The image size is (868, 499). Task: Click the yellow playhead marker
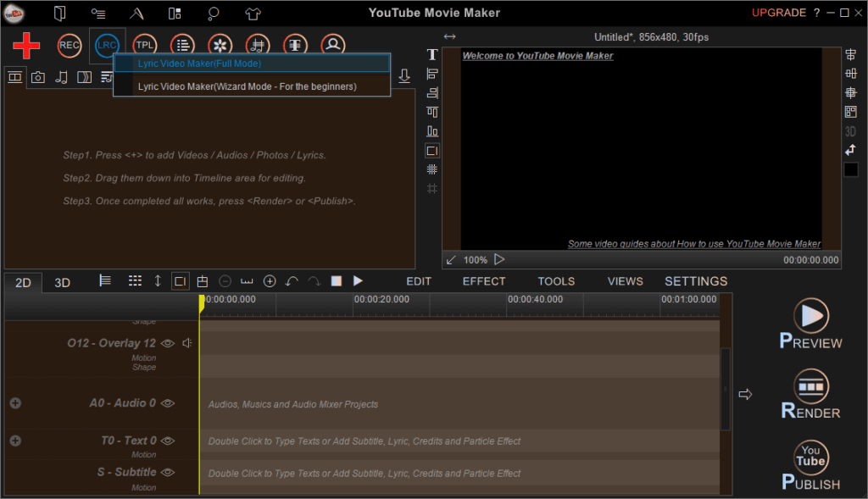point(202,303)
